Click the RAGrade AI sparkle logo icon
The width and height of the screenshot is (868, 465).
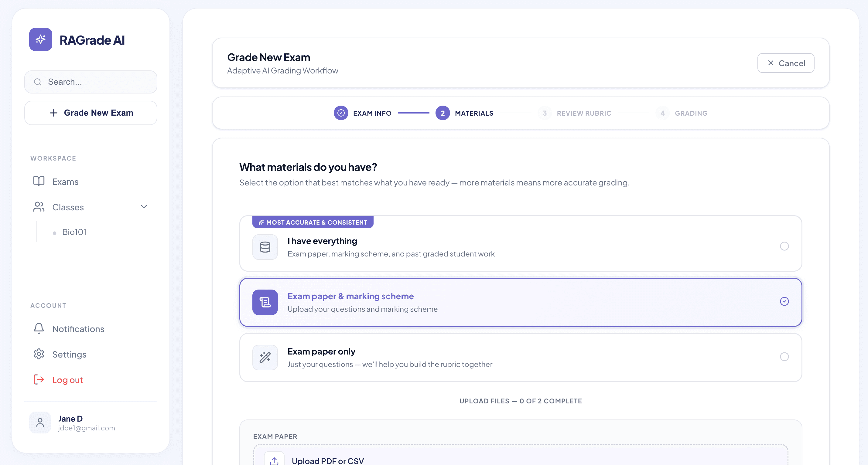click(40, 39)
